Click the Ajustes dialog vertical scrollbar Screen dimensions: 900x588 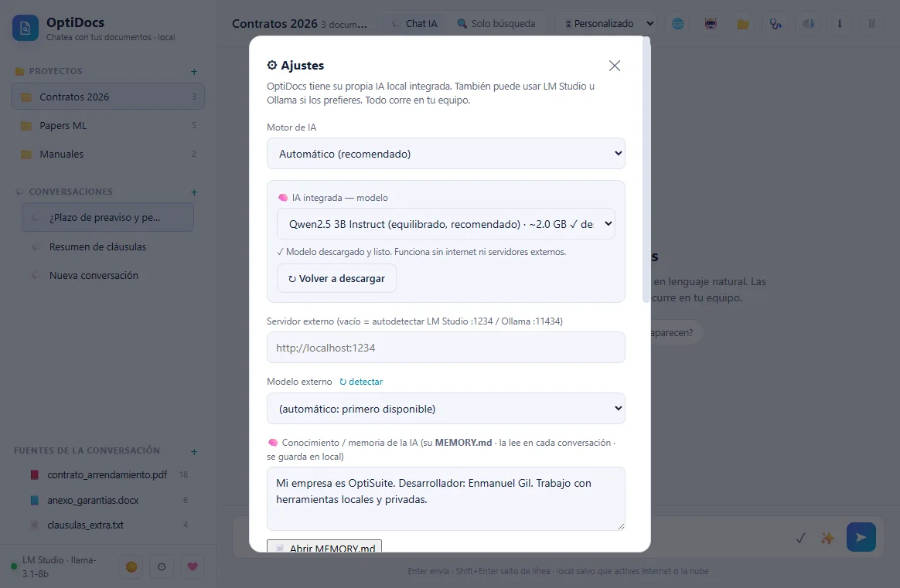click(x=646, y=169)
